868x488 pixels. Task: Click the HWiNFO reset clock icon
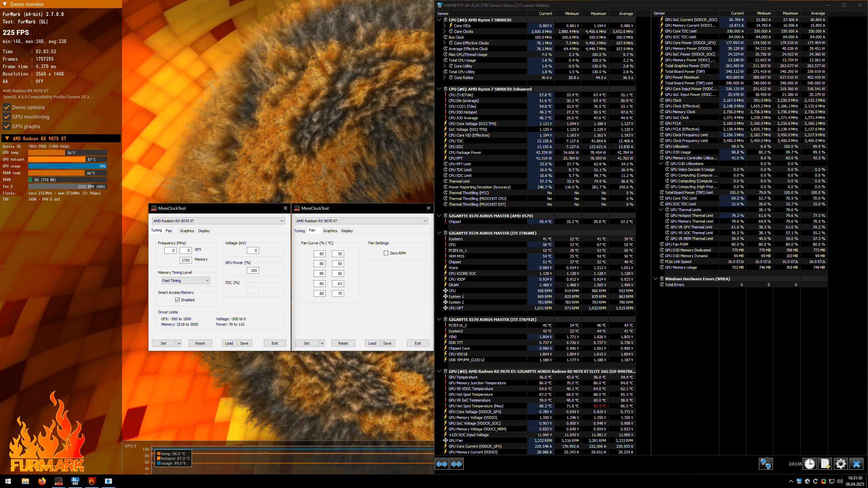pos(810,464)
